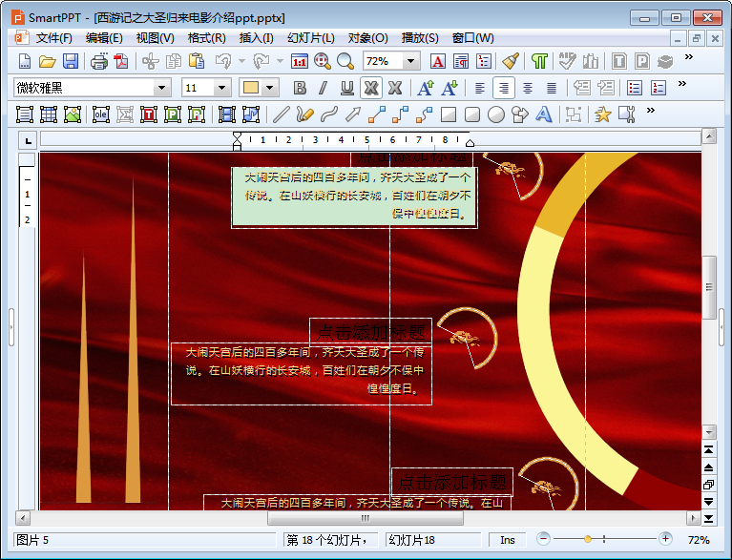Insert TextArt blue A icon
The image size is (732, 560).
click(543, 114)
